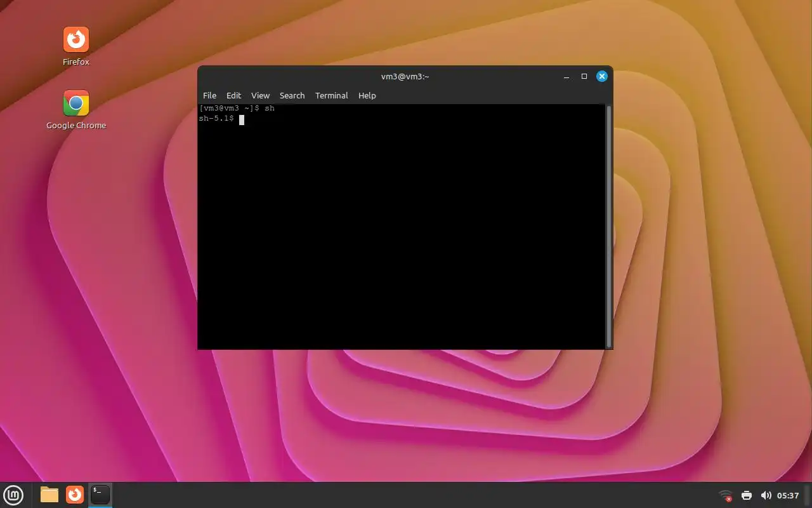
Task: Click the Firefox desktop icon label
Action: [x=76, y=62]
